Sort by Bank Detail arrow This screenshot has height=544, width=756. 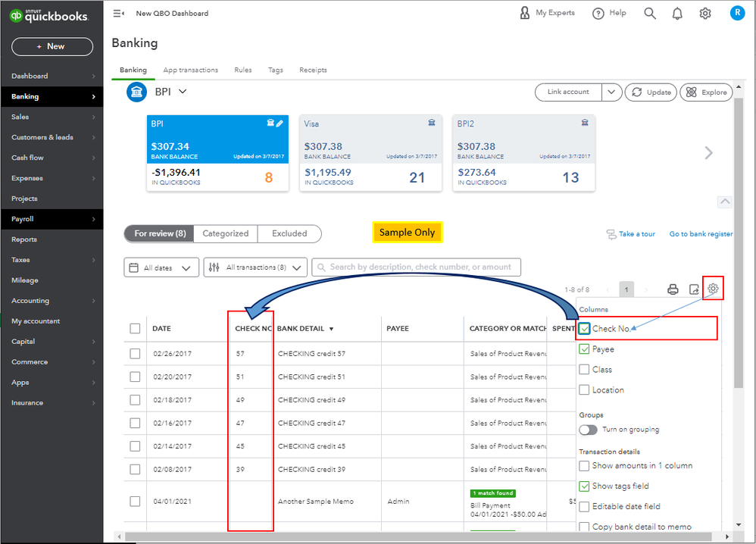(x=331, y=329)
